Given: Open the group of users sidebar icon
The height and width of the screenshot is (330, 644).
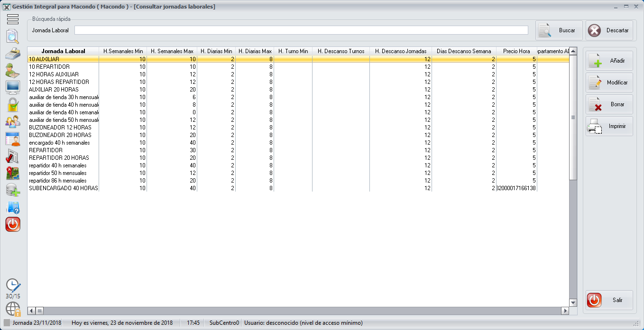Looking at the screenshot, I should click(x=13, y=122).
